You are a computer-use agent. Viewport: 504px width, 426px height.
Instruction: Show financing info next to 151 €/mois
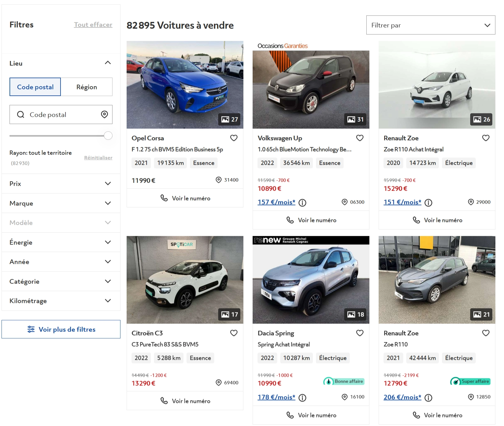click(428, 203)
